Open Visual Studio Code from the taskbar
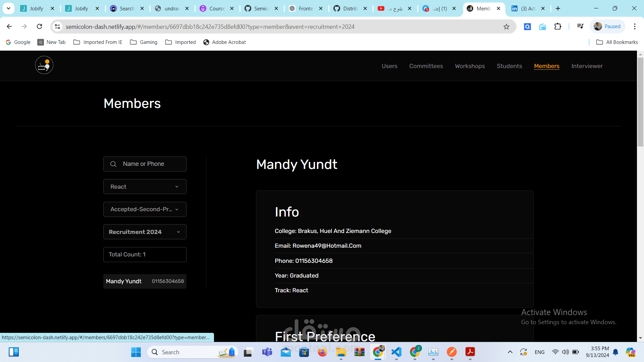The image size is (644, 362). pos(396,352)
